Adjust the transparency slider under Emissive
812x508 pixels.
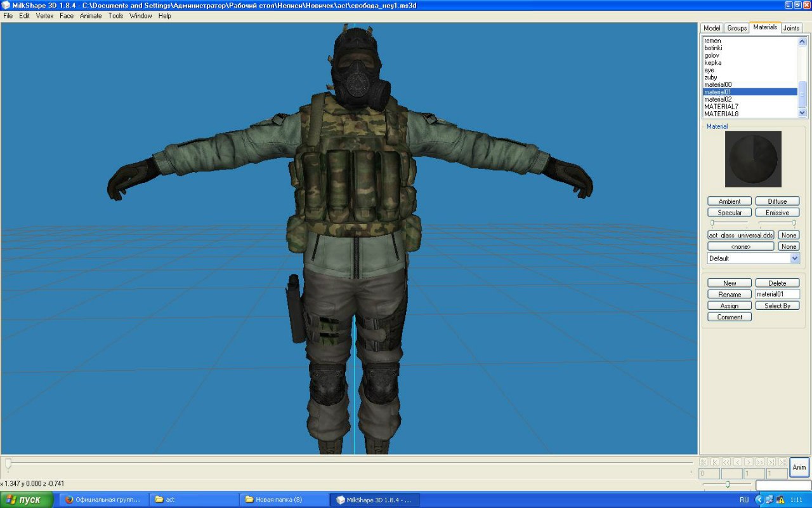click(x=777, y=224)
